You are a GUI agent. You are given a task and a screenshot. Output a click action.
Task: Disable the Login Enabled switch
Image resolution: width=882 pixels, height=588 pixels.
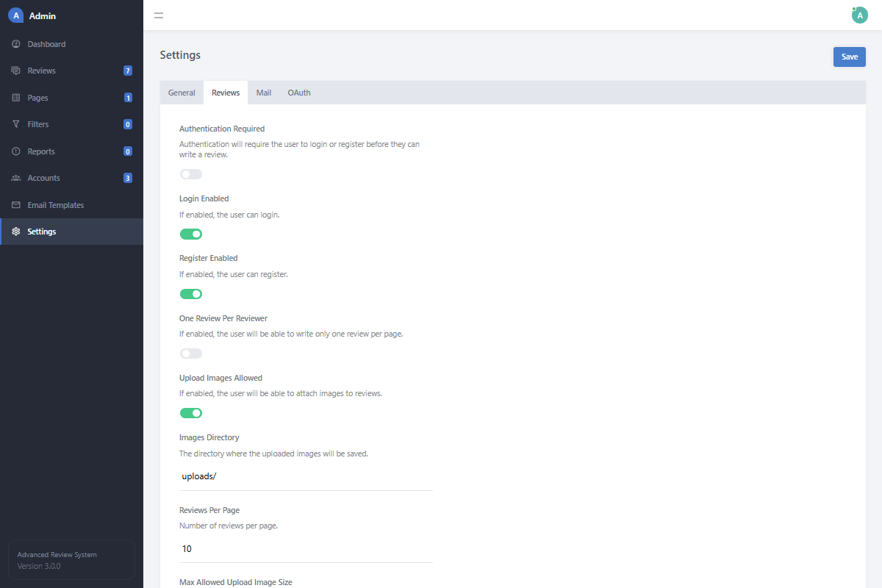coord(191,234)
